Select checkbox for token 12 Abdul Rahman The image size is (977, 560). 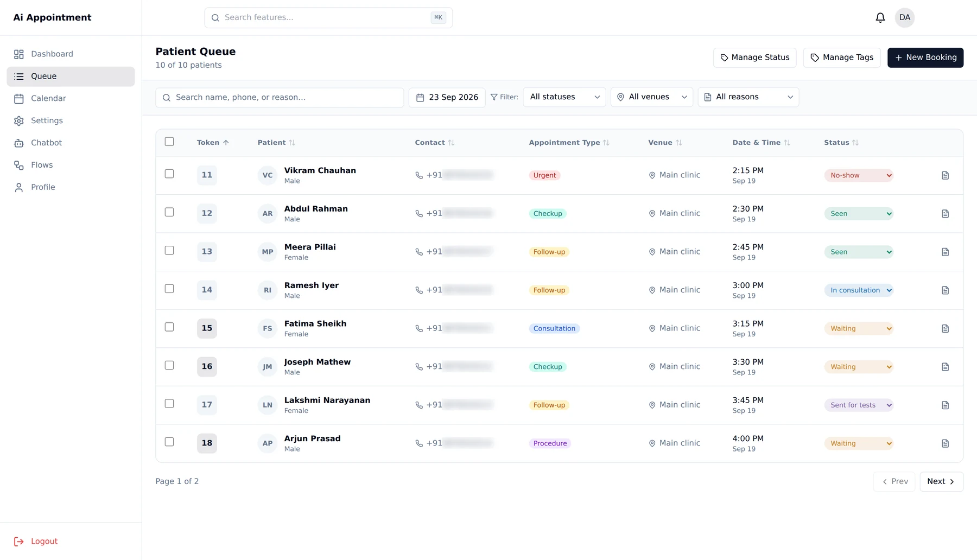169,212
